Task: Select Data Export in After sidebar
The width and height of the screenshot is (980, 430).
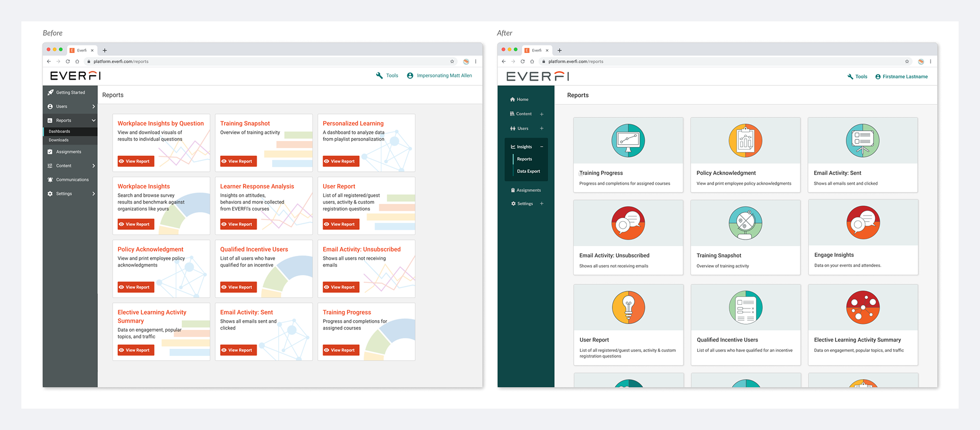Action: [x=528, y=171]
